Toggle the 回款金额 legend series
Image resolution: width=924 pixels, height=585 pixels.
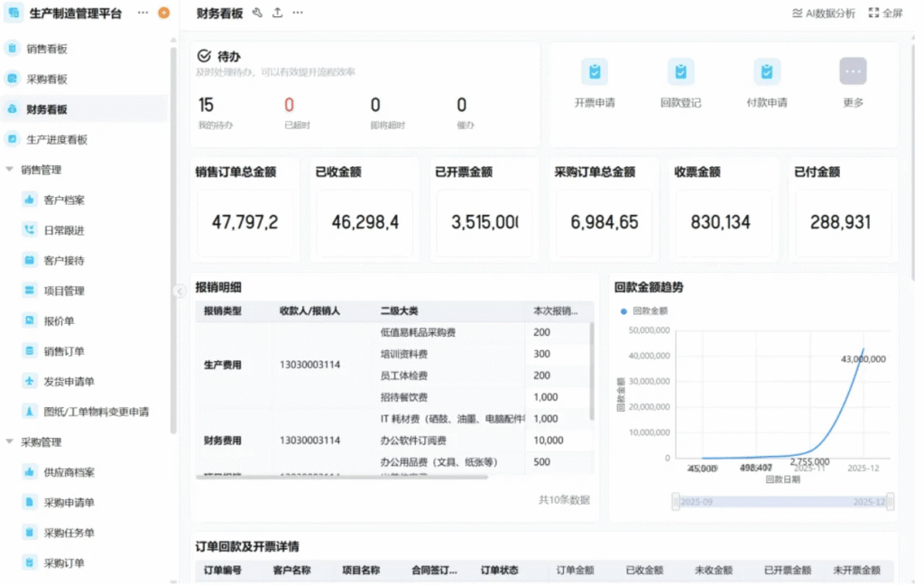coord(643,311)
